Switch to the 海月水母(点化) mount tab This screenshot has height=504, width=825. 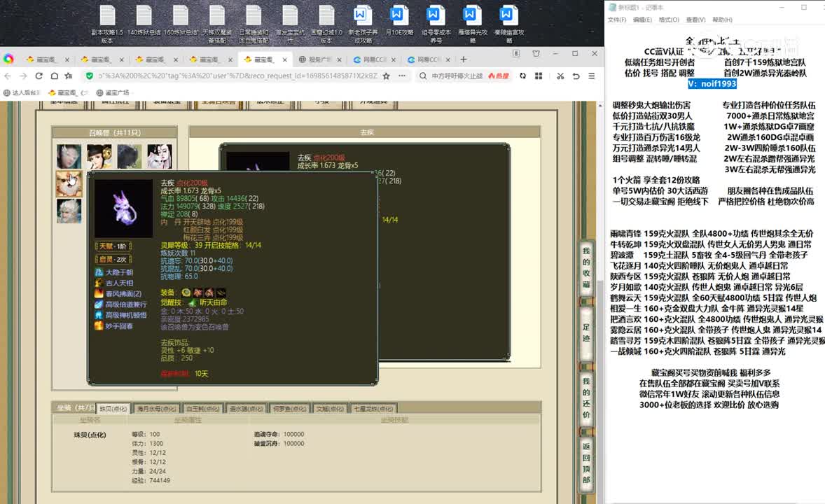(x=156, y=409)
